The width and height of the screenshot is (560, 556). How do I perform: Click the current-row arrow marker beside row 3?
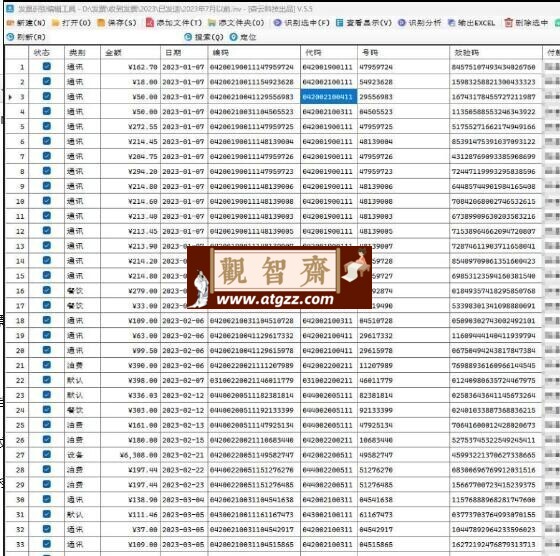tap(10, 97)
